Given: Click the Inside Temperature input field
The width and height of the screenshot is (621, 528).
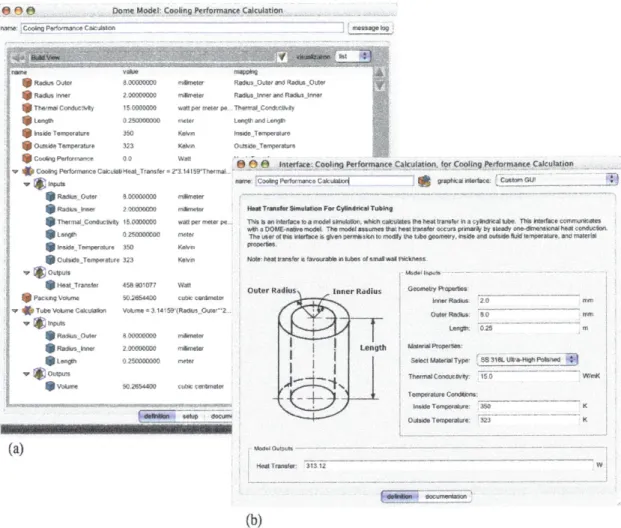Looking at the screenshot, I should 528,406.
